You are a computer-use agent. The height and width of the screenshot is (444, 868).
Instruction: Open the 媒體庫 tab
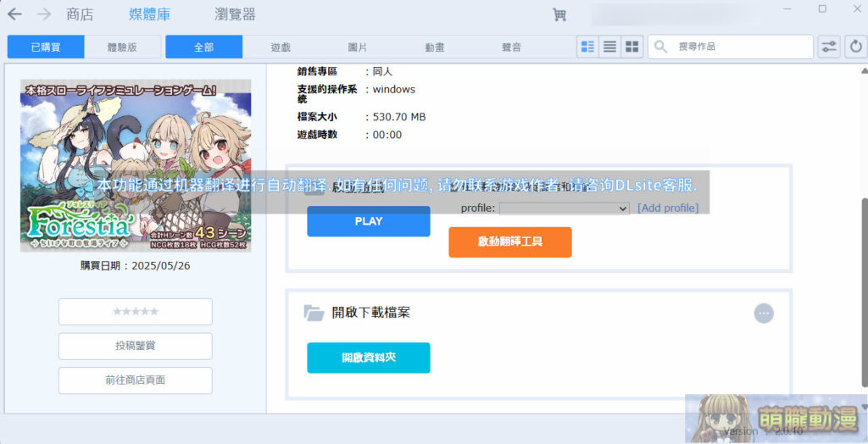coord(149,14)
